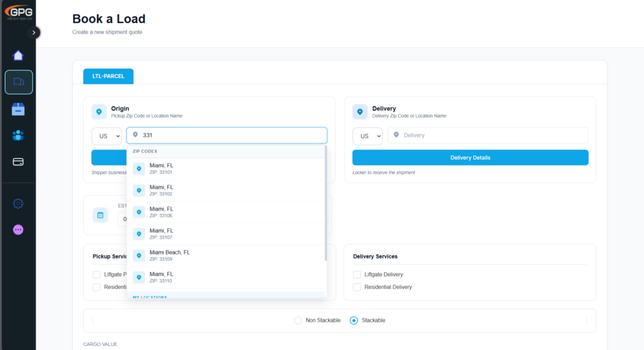Image resolution: width=644 pixels, height=350 pixels.
Task: Open the Delivery country US dropdown
Action: (367, 136)
